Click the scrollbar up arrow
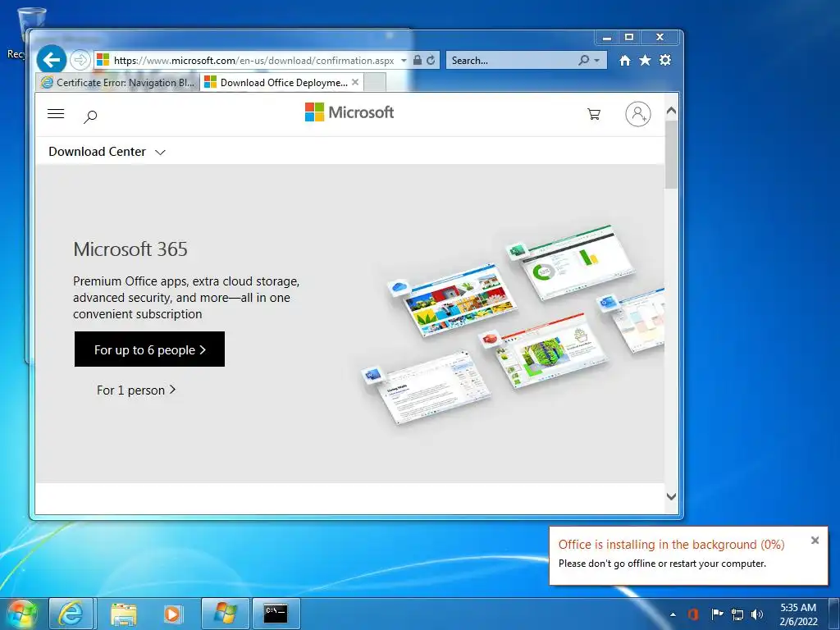Screen dimensions: 840x630 [x=671, y=111]
